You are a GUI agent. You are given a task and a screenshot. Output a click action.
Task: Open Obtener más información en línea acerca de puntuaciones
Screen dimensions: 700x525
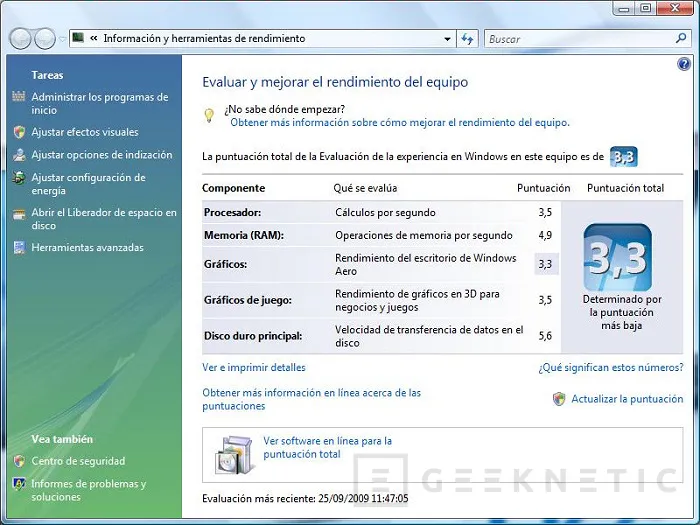click(312, 399)
